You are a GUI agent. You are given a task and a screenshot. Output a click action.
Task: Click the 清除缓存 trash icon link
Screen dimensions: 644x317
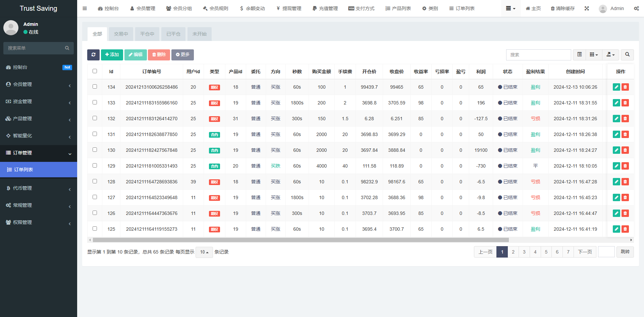(x=562, y=8)
